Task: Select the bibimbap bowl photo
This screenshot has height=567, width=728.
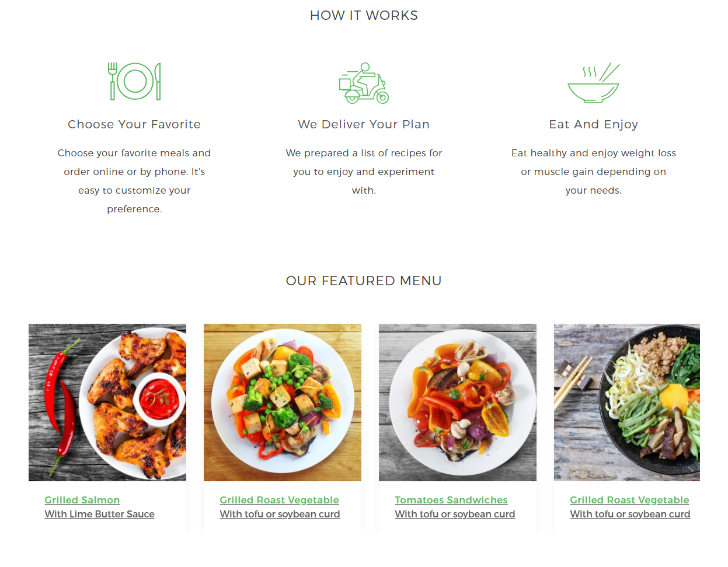Action: 627,402
